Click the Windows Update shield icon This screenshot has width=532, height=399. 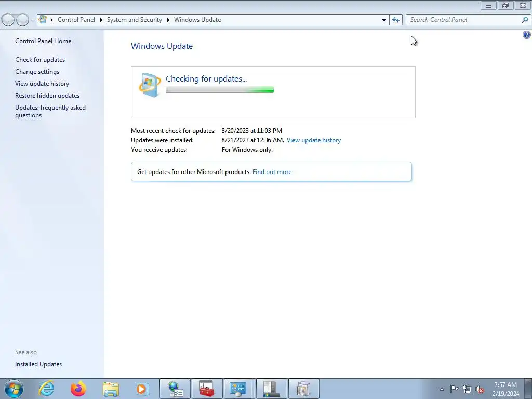[150, 85]
